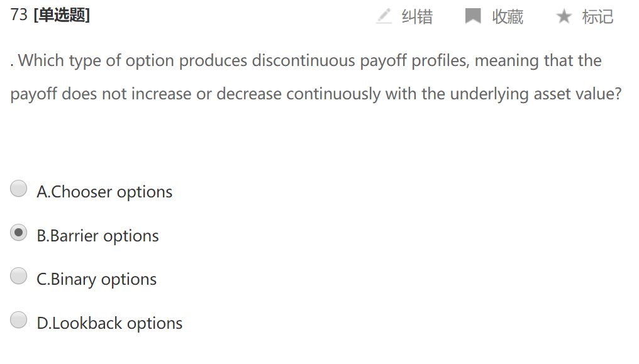Click the 'D.Lookback options' answer label
639x364 pixels.
coord(109,323)
